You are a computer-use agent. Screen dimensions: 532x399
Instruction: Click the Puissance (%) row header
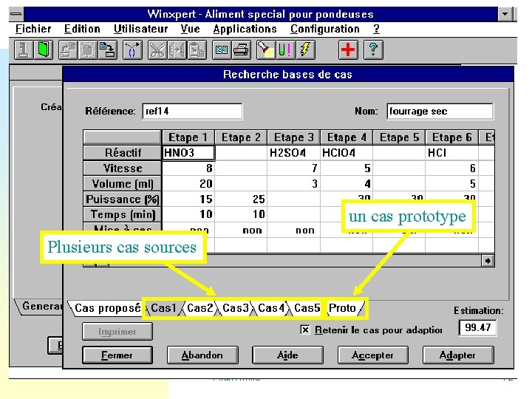coord(123,199)
